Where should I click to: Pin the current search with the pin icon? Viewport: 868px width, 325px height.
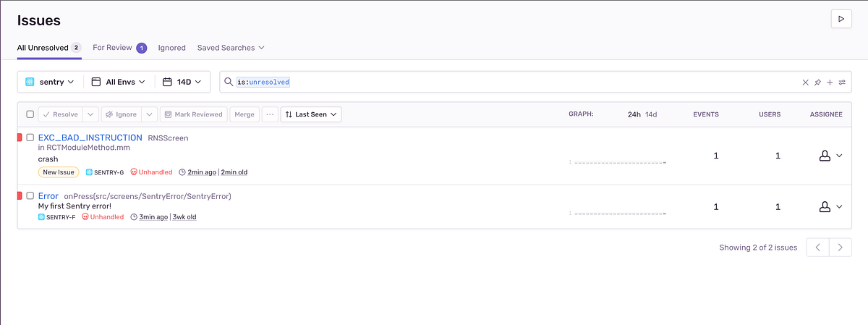tap(817, 83)
